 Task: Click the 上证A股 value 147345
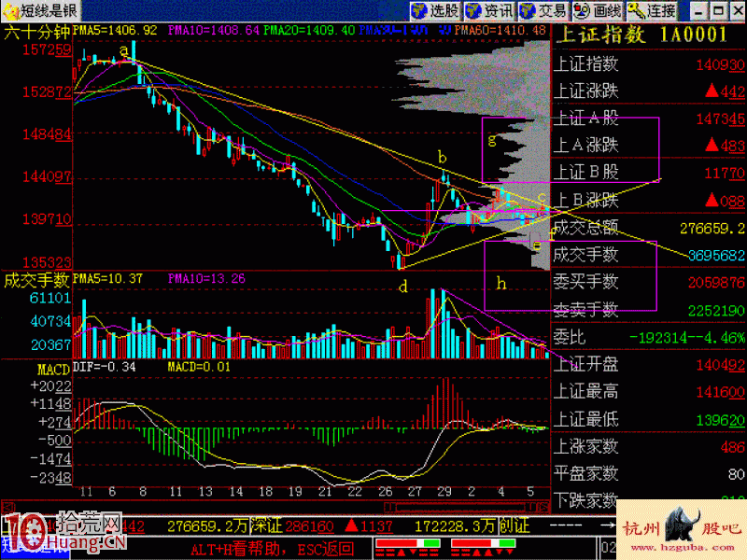720,119
